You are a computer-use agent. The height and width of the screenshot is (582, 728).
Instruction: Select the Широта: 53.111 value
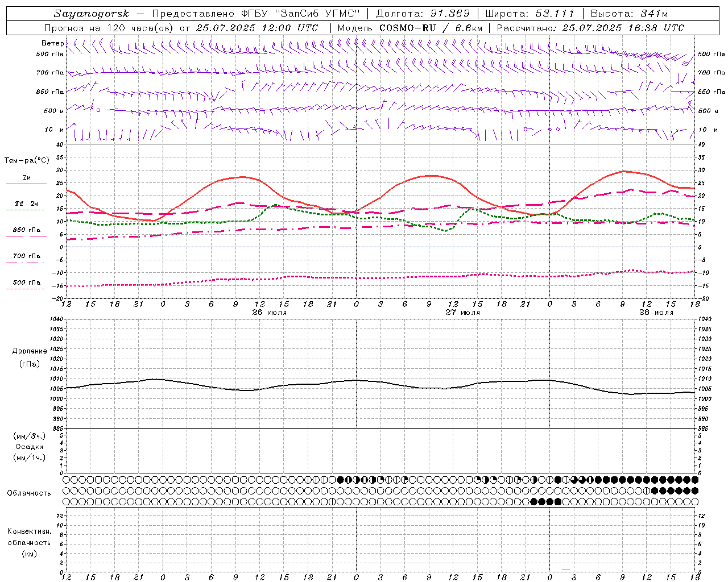(530, 14)
